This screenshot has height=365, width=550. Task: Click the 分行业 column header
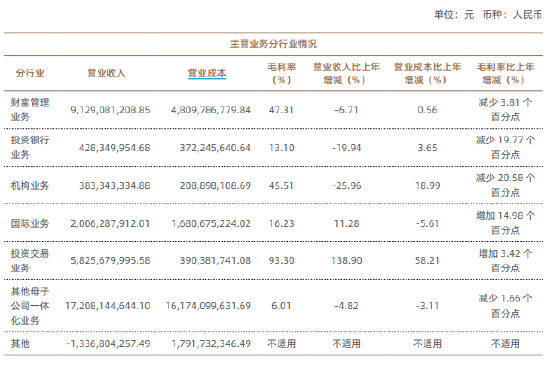pyautogui.click(x=30, y=73)
